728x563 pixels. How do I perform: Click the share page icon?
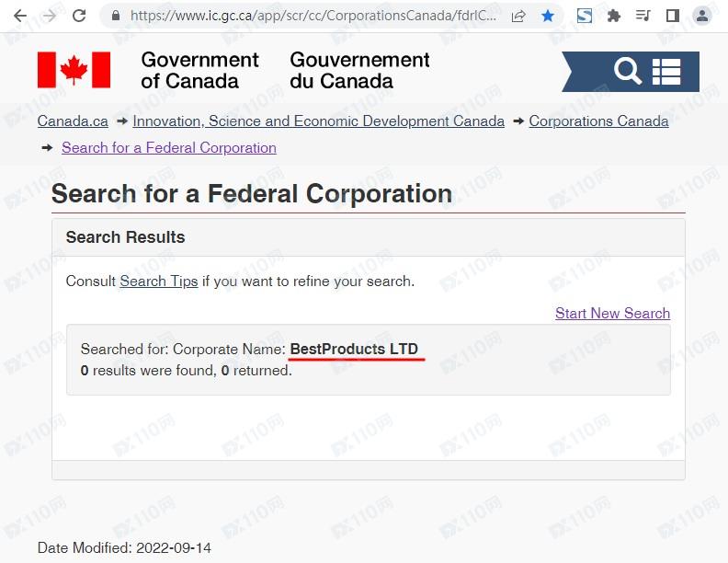pyautogui.click(x=518, y=16)
